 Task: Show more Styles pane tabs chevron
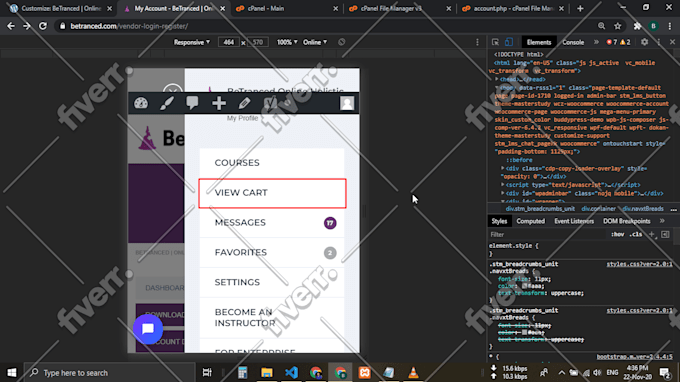click(x=662, y=221)
